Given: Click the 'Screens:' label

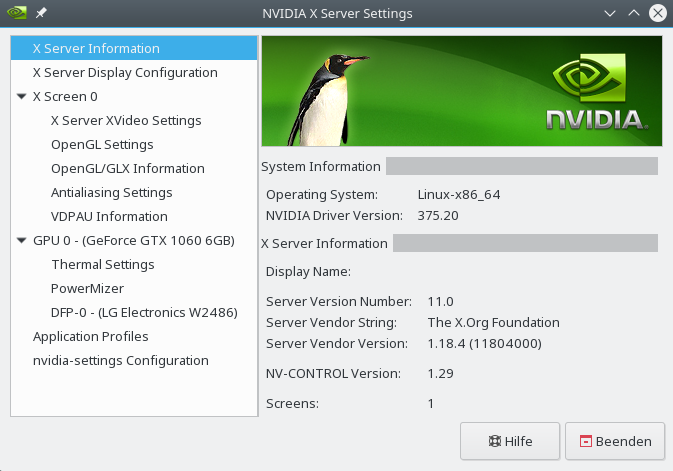Looking at the screenshot, I should tap(292, 404).
